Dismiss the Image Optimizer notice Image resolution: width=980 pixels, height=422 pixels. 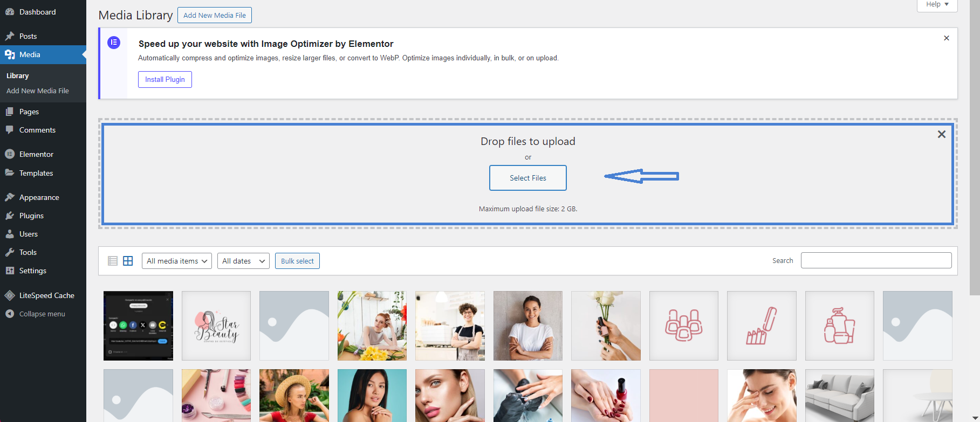pos(946,38)
